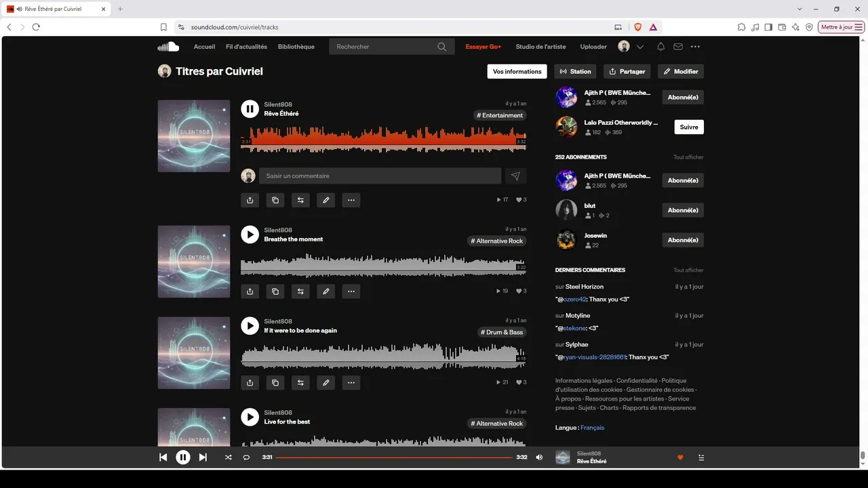Share the If it were to be done again track
This screenshot has height=488, width=868.
pos(250,383)
